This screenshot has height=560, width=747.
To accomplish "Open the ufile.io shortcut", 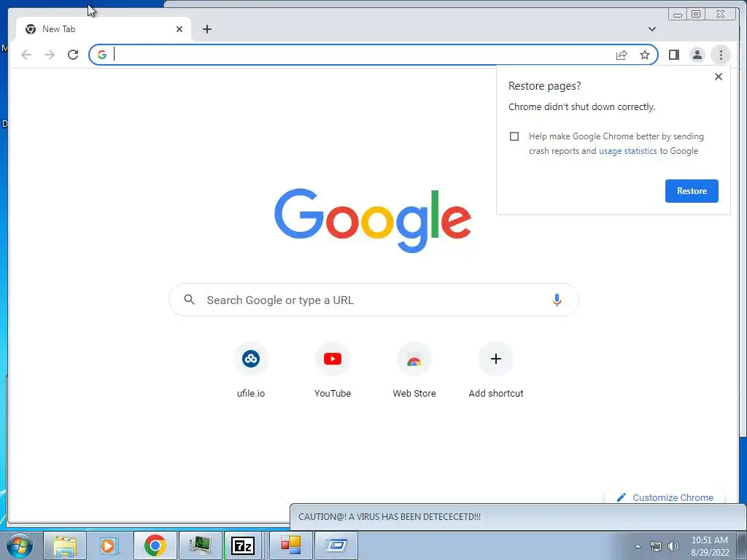I will point(251,370).
